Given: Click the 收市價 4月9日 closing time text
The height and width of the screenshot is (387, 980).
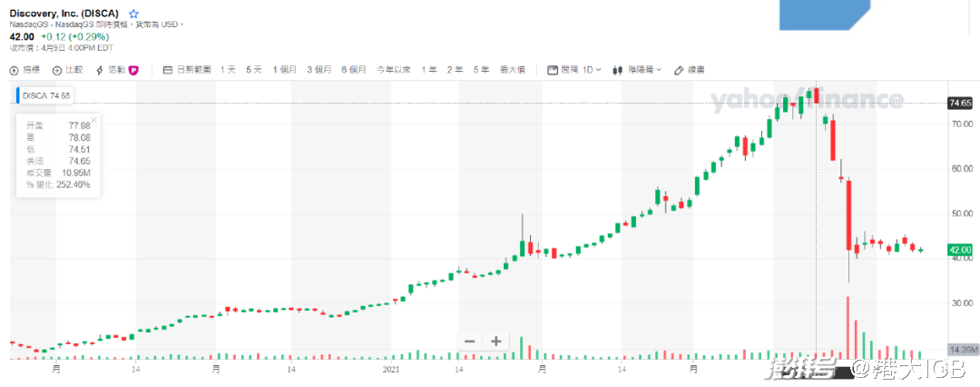Looking at the screenshot, I should pos(61,47).
